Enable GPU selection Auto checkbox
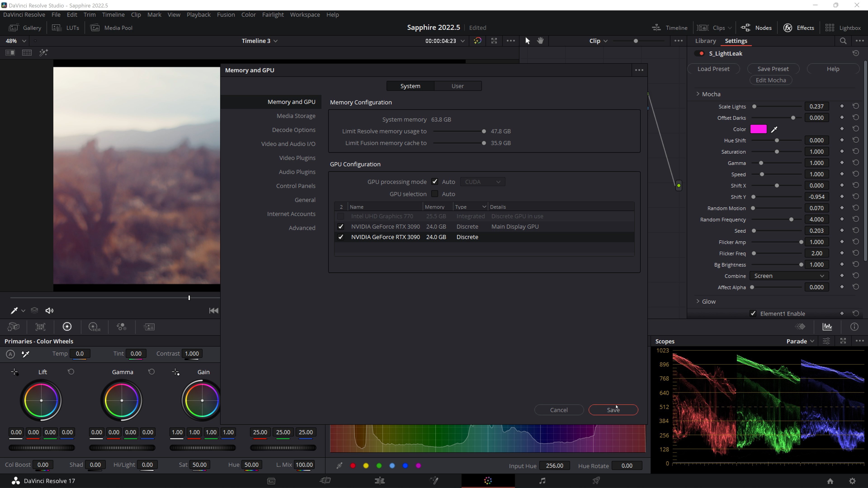The image size is (868, 488). pos(435,194)
